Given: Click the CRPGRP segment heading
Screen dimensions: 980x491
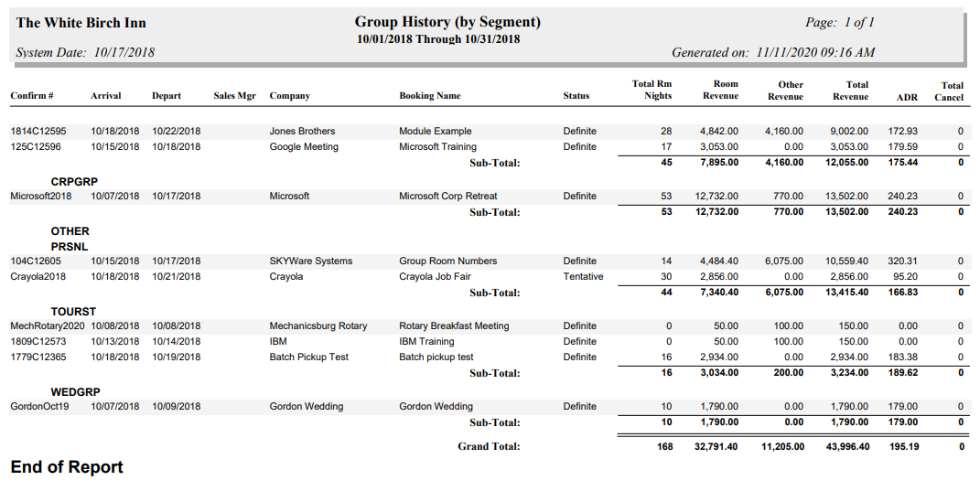Looking at the screenshot, I should pos(74,182).
